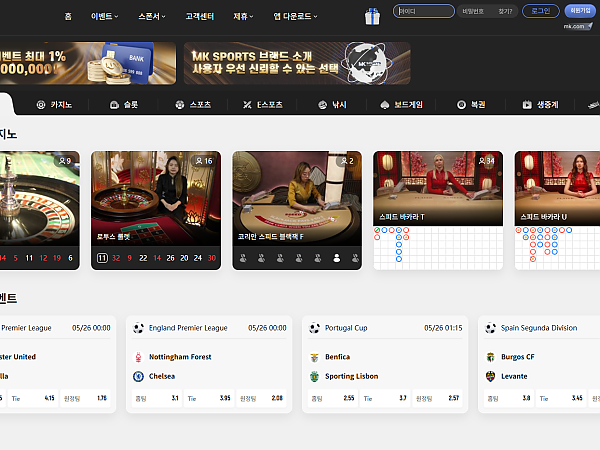Bet away odds 2.08 for Chelsea
This screenshot has width=600, height=450.
261,398
